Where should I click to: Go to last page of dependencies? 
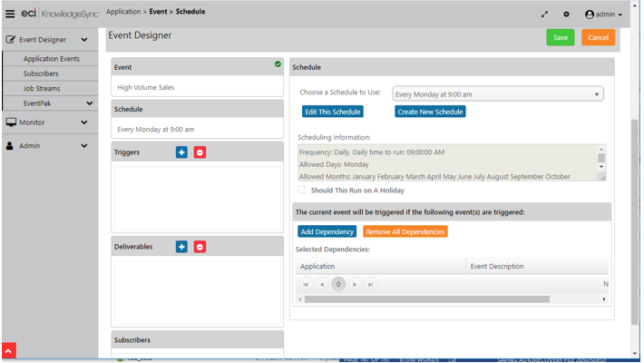tap(370, 284)
